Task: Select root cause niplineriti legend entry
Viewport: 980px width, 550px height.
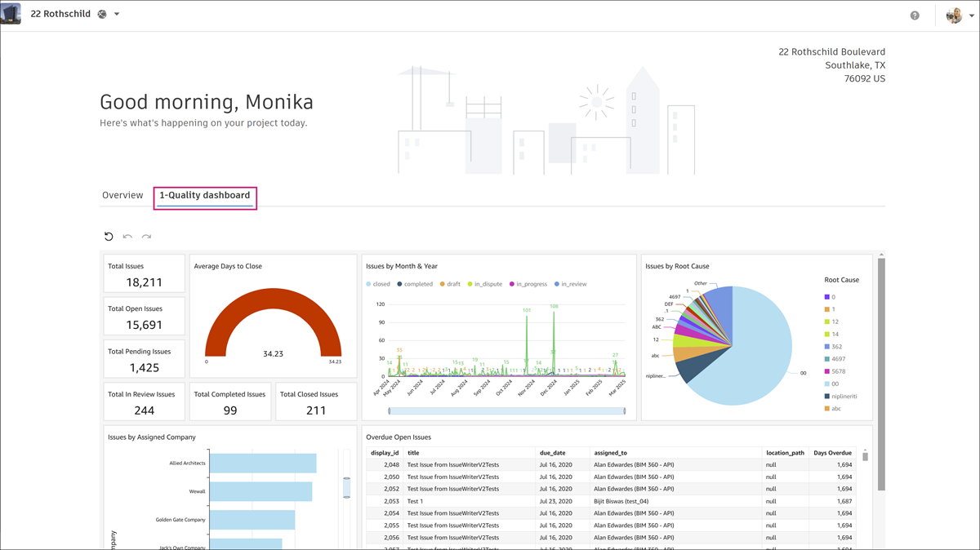Action: [840, 396]
